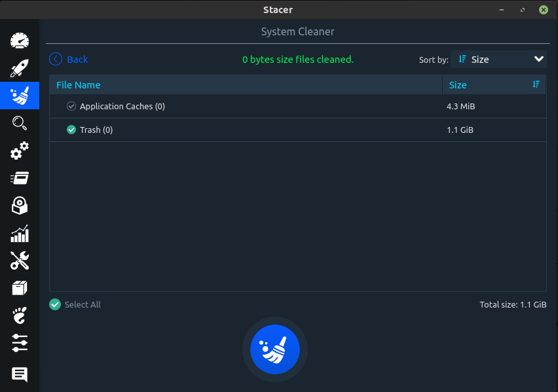Screen dimensions: 558x392
Task: Open the Feedback speech bubble icon
Action: click(x=20, y=374)
